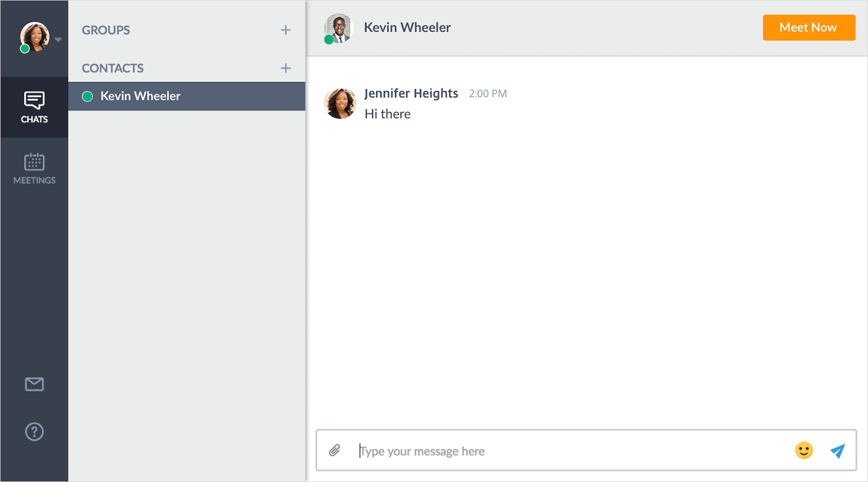Open the help question mark icon
Viewport: 868px width, 482px height.
click(34, 432)
